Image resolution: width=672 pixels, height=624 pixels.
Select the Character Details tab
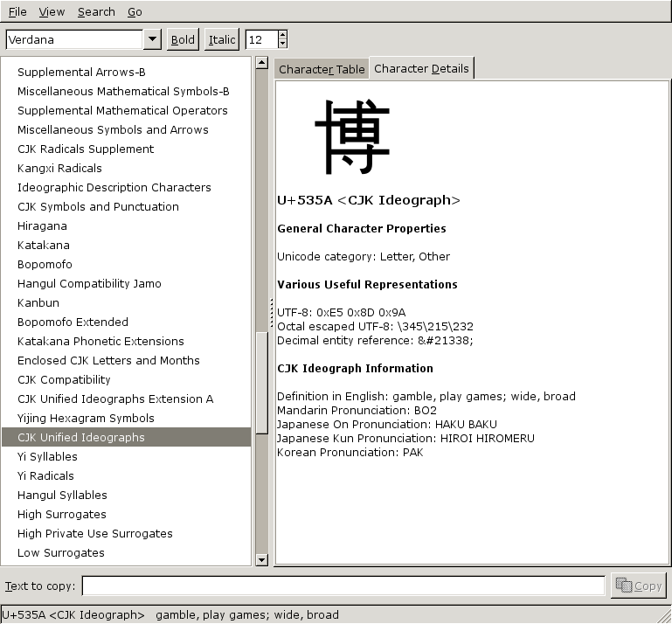(x=421, y=68)
